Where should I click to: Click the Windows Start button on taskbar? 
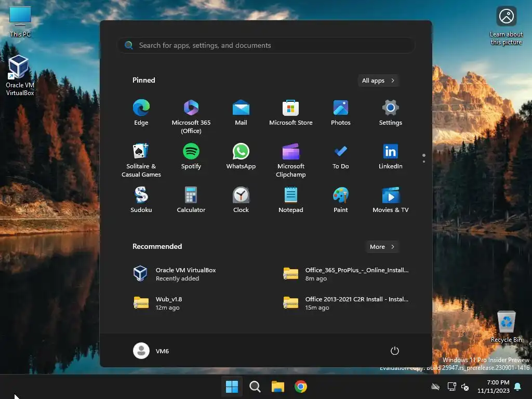(232, 387)
